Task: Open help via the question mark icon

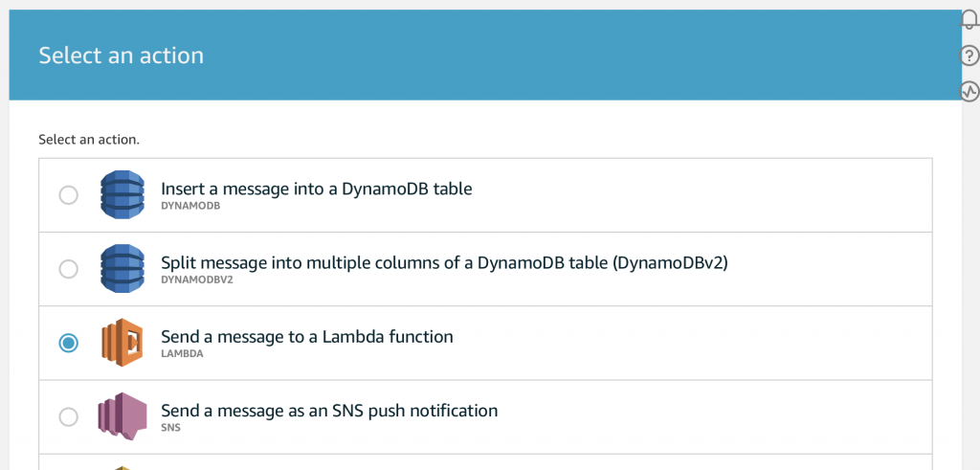Action: pos(969,56)
